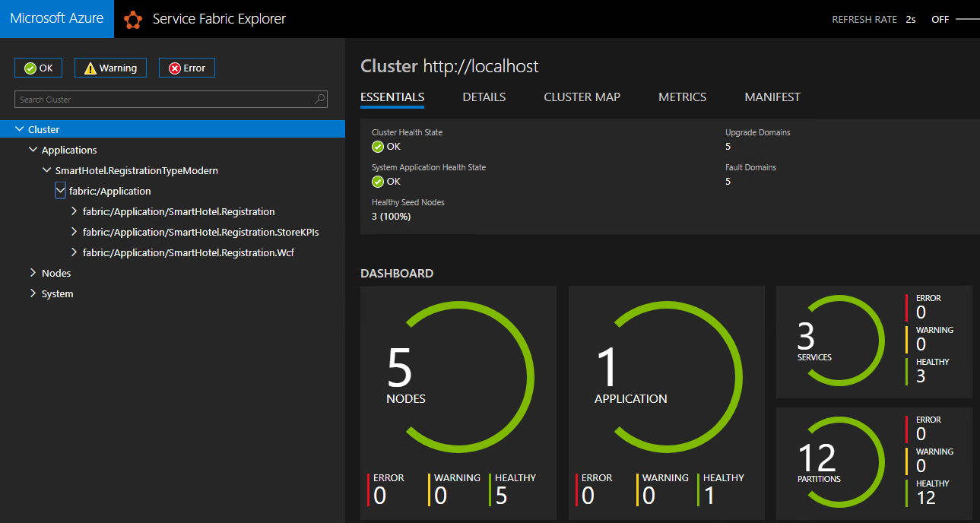
Task: Click the Search Cluster input field
Action: [171, 99]
